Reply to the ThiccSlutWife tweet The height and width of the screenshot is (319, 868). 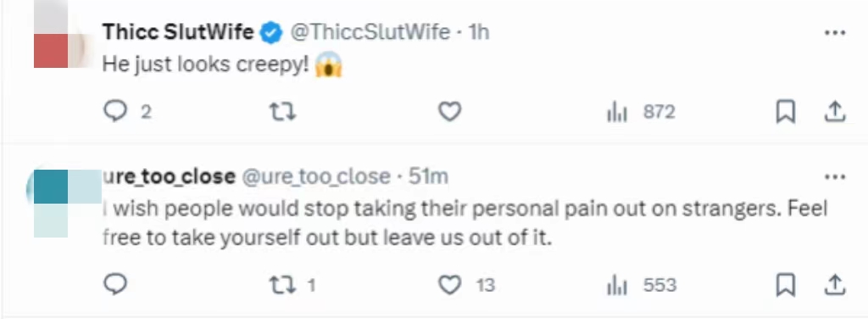(115, 113)
